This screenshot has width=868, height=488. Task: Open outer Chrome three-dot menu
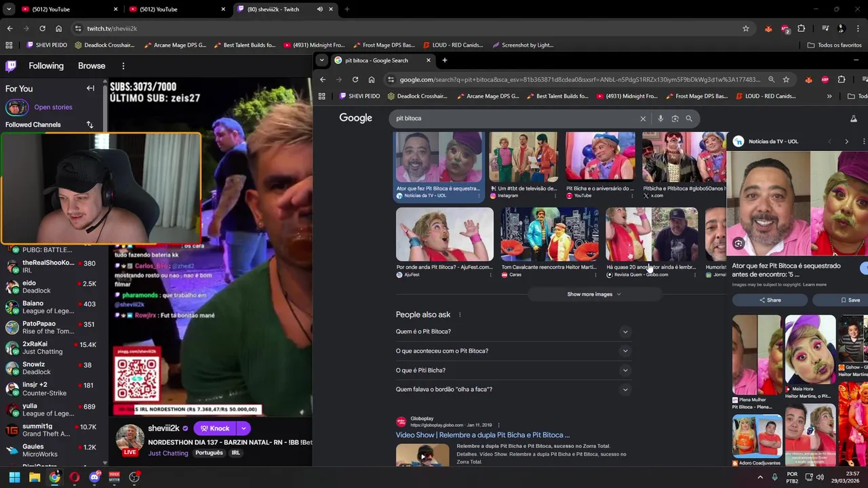click(859, 28)
